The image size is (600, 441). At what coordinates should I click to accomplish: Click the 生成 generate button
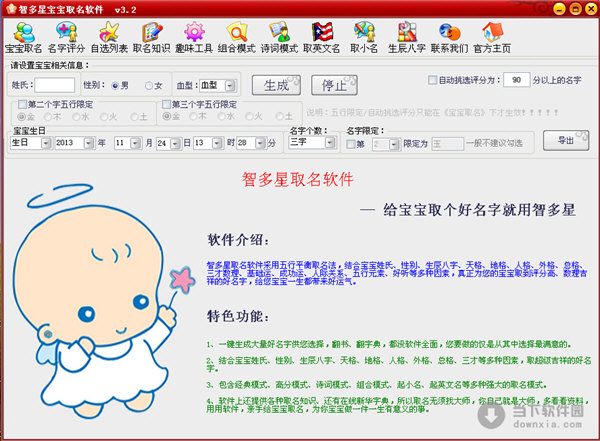coord(276,85)
